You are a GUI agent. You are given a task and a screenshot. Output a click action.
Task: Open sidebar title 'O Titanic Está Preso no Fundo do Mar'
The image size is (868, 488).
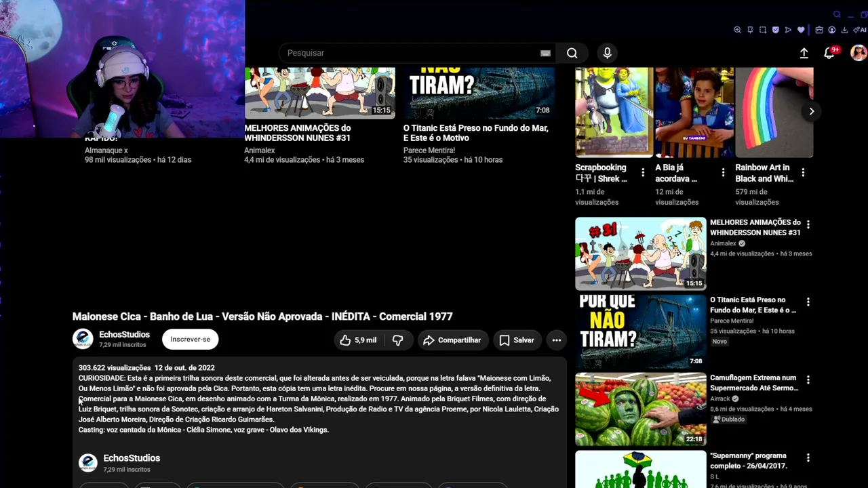click(x=753, y=305)
